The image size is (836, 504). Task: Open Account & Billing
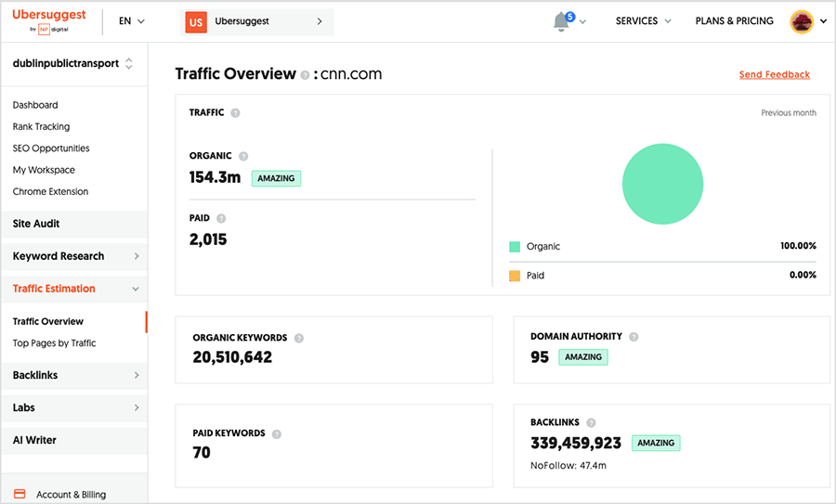click(x=71, y=495)
